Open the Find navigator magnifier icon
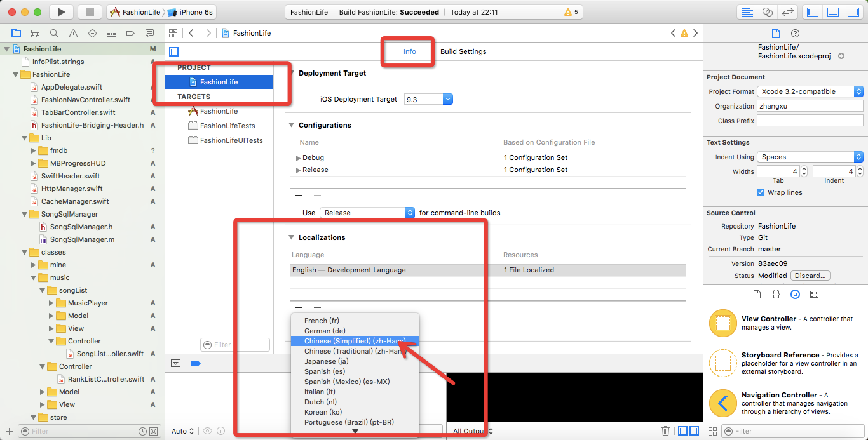Viewport: 868px width, 440px height. point(54,33)
